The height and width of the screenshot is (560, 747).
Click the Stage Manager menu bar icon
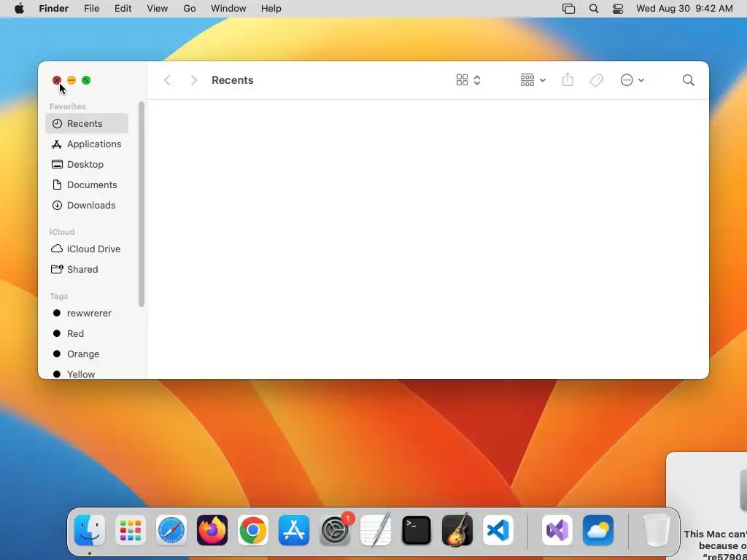(569, 9)
